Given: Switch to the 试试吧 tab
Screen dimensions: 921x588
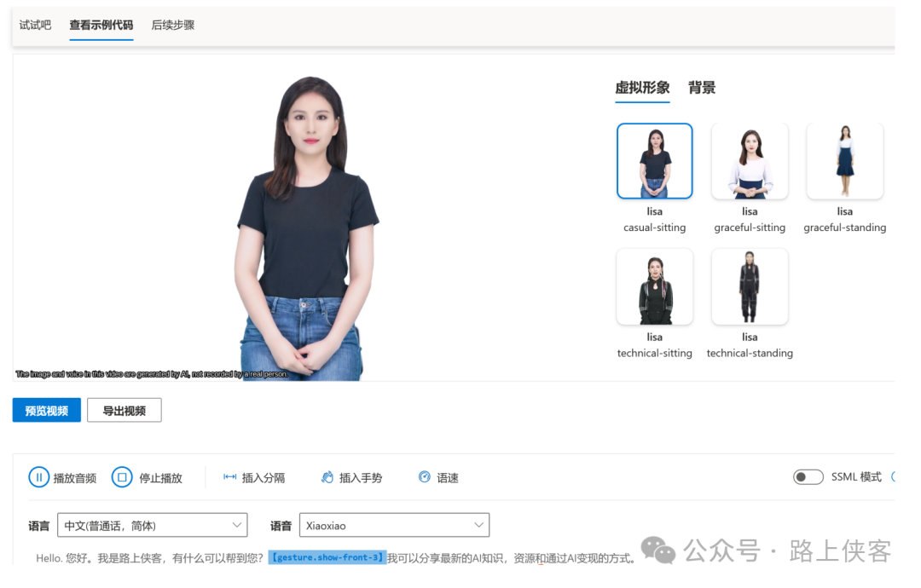Looking at the screenshot, I should (35, 26).
